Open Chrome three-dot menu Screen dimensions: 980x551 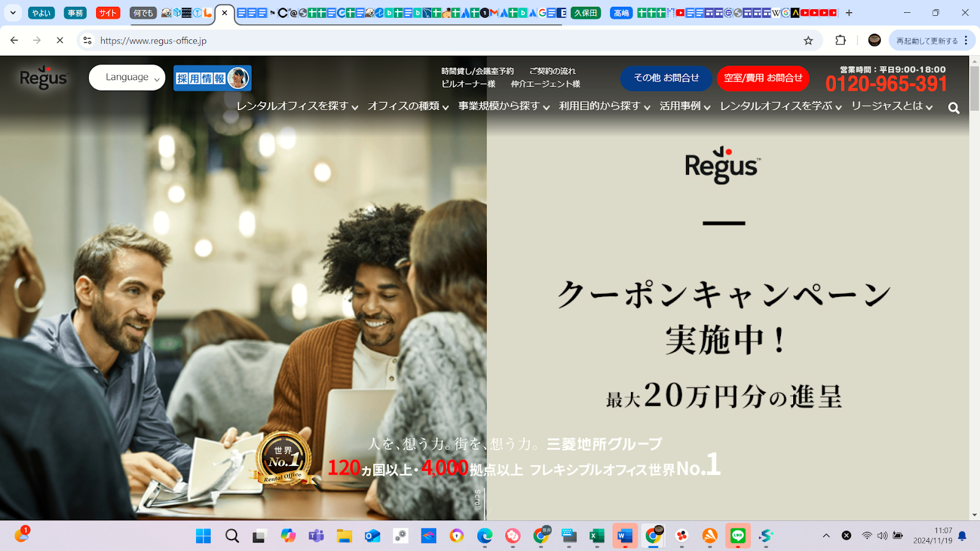[966, 40]
